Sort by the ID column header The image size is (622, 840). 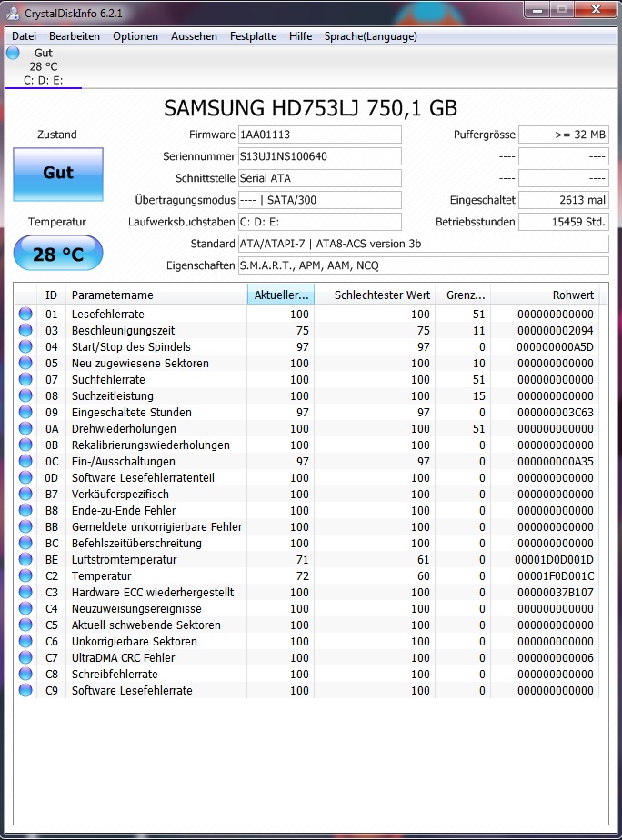coord(52,295)
